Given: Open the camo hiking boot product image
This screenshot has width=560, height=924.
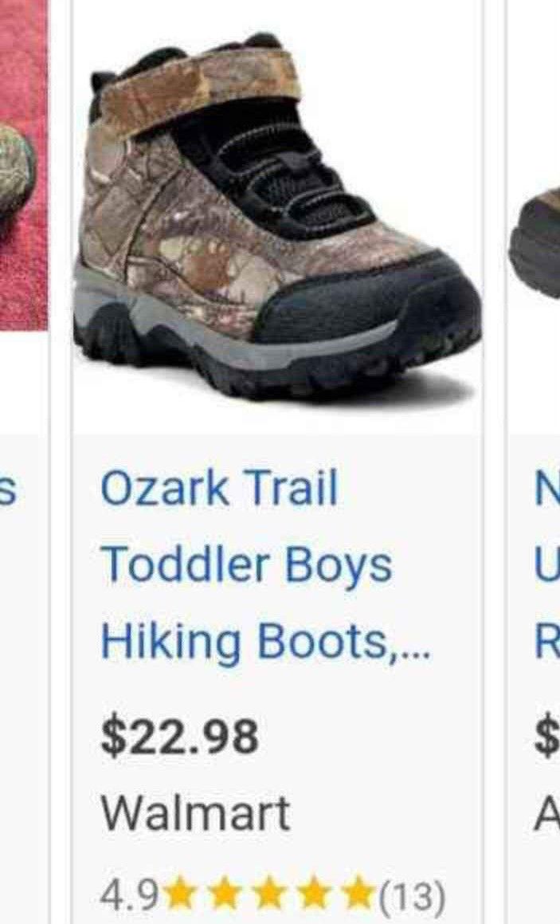Looking at the screenshot, I should [x=277, y=217].
